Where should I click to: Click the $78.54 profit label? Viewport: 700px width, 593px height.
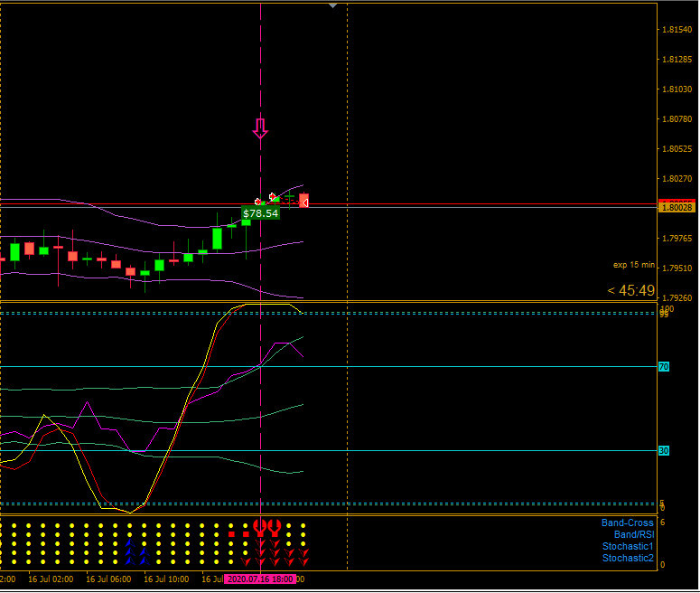click(x=260, y=213)
